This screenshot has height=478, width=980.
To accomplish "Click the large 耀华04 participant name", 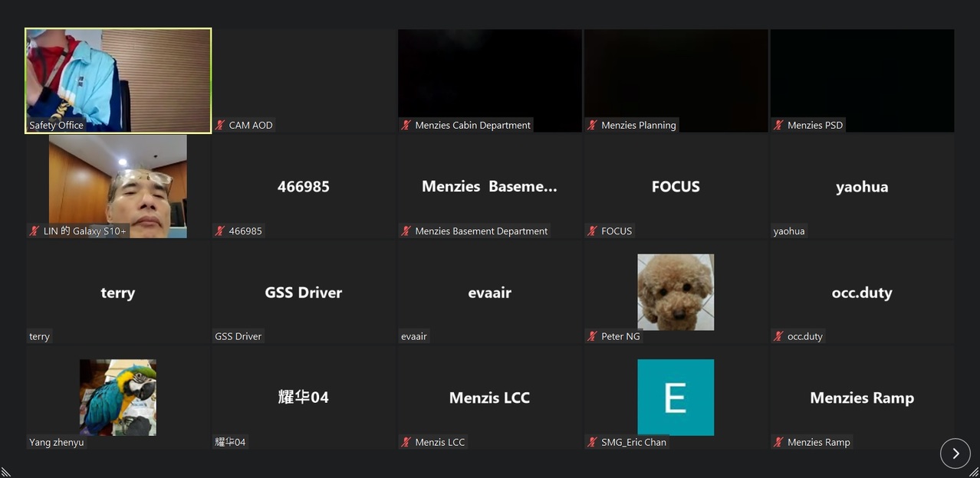I will [304, 397].
